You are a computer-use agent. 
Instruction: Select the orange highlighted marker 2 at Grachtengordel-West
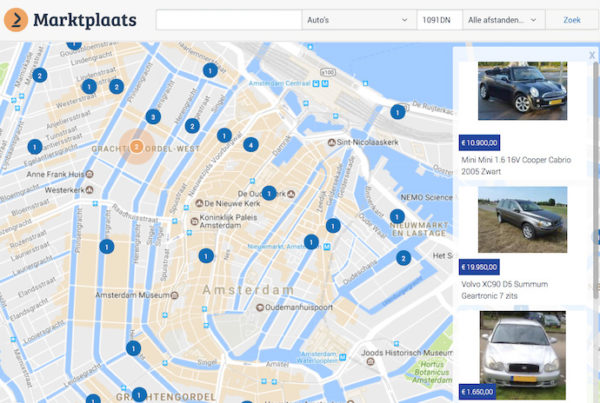(x=136, y=146)
